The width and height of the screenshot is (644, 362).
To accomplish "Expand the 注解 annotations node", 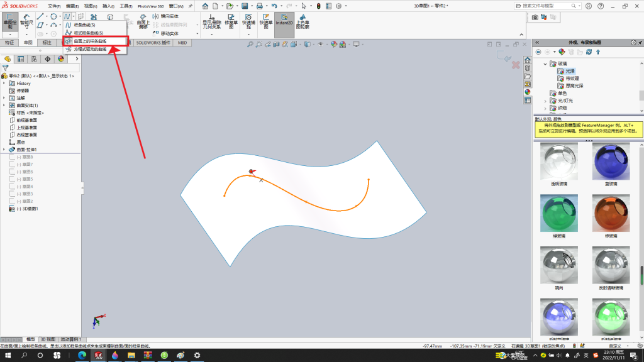I will coord(4,98).
